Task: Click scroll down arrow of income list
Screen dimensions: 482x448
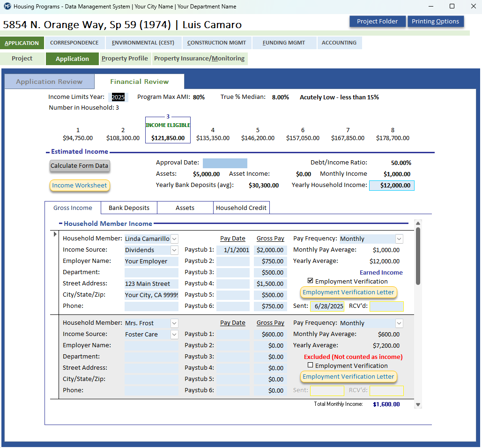Action: tap(418, 404)
